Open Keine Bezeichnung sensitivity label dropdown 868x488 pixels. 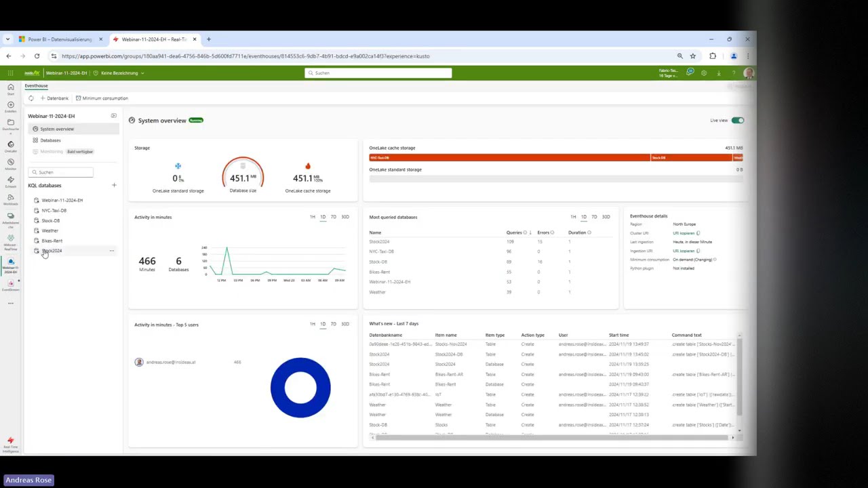tap(119, 73)
